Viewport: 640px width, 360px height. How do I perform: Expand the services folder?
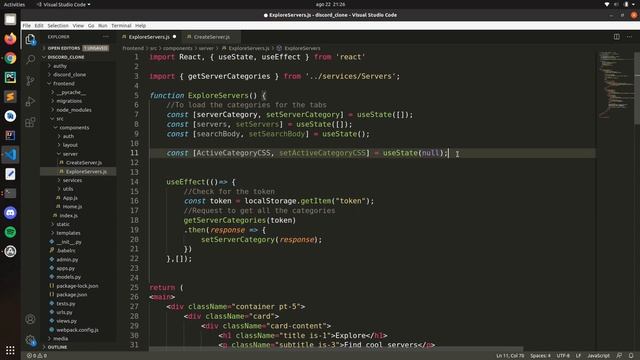(72, 180)
